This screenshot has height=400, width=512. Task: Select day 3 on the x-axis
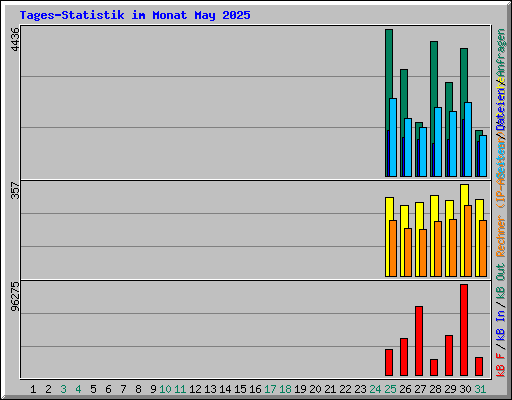(x=63, y=389)
